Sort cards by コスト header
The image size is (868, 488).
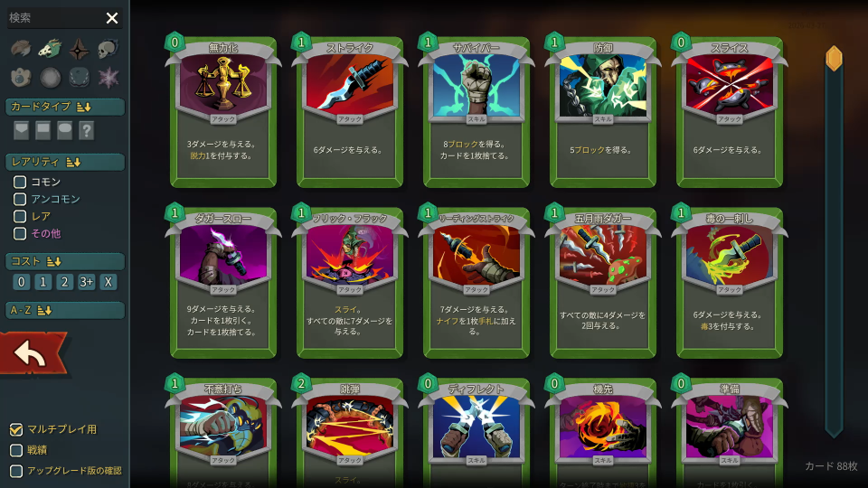coord(65,261)
